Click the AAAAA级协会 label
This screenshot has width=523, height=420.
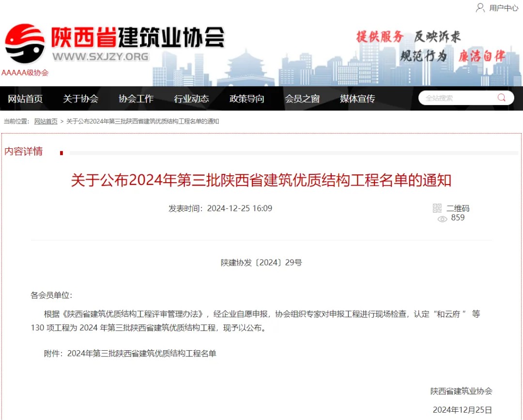pyautogui.click(x=25, y=73)
